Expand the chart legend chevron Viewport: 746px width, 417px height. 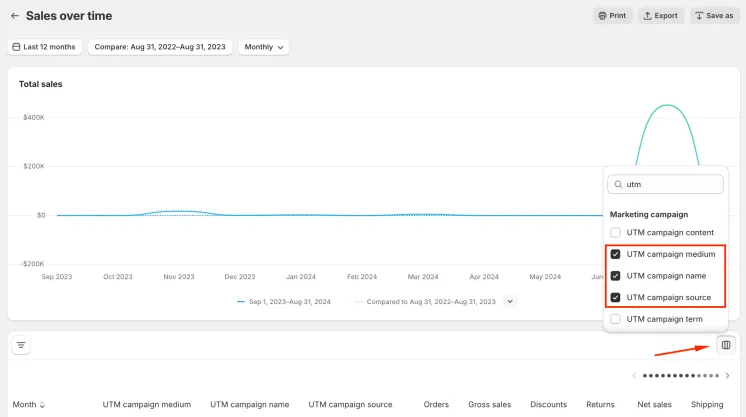click(510, 301)
